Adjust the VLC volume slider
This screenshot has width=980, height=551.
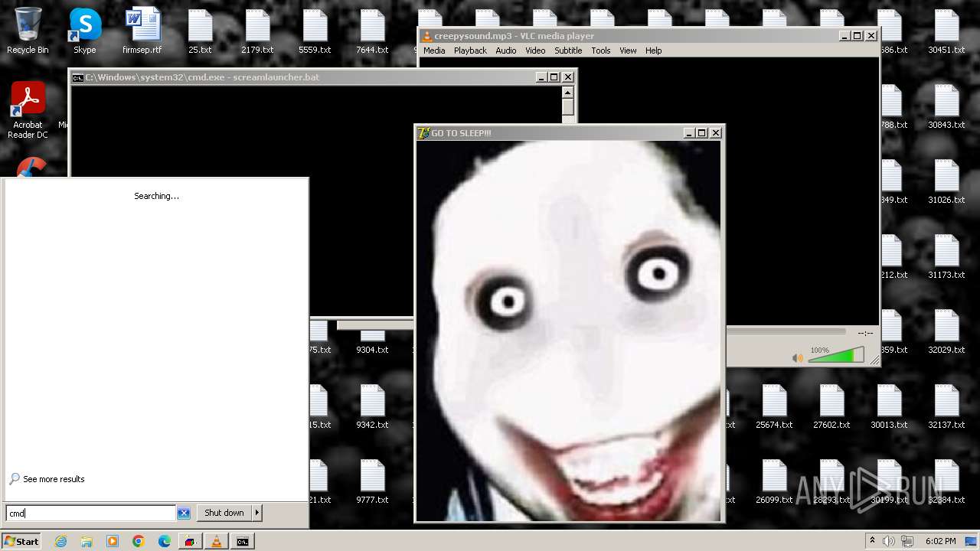836,356
